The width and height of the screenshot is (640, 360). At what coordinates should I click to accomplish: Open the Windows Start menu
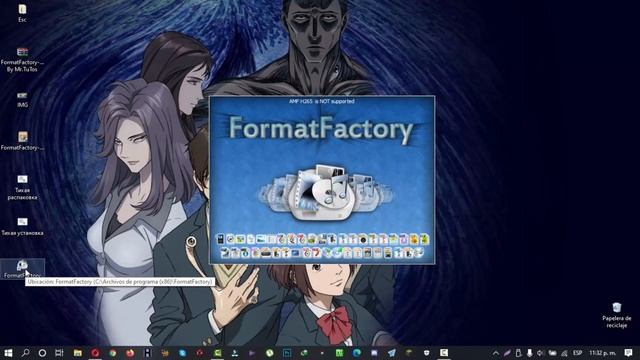[x=8, y=353]
